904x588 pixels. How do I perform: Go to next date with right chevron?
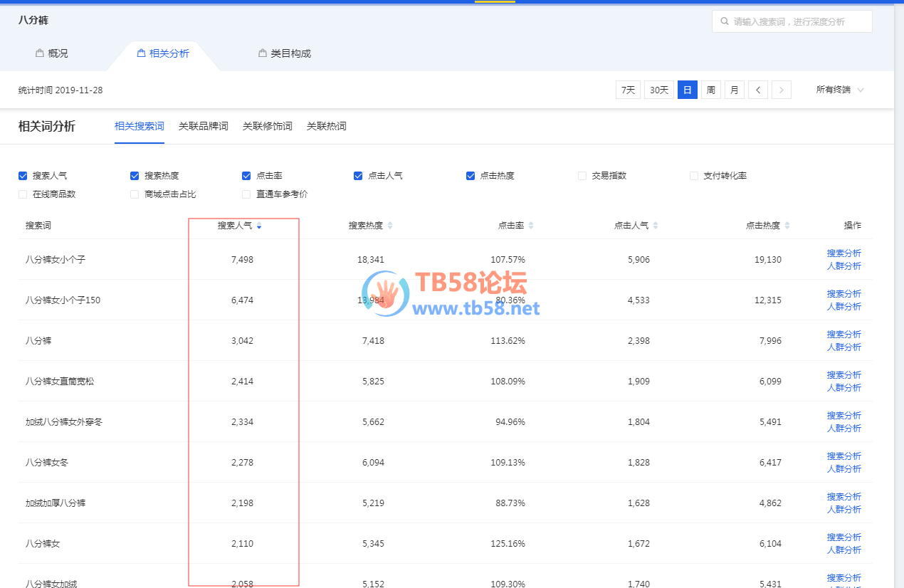tap(782, 90)
